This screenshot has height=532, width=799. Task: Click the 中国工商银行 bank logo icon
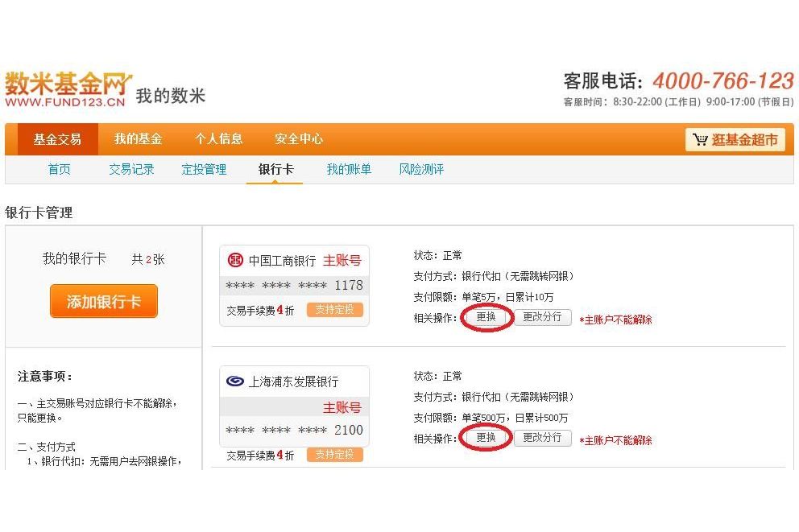(235, 260)
